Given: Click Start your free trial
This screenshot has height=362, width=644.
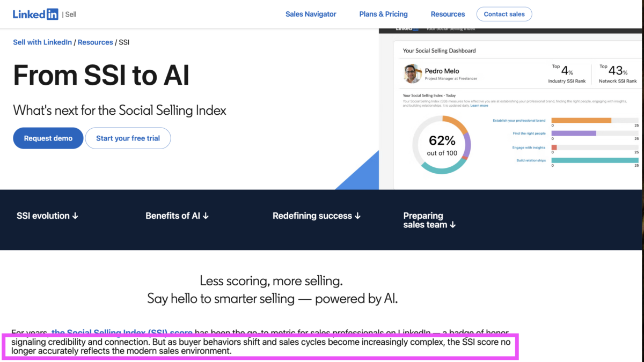Looking at the screenshot, I should 128,138.
